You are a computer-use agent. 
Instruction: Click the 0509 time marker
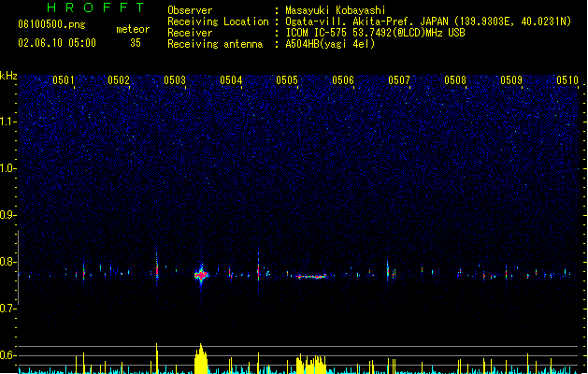511,80
